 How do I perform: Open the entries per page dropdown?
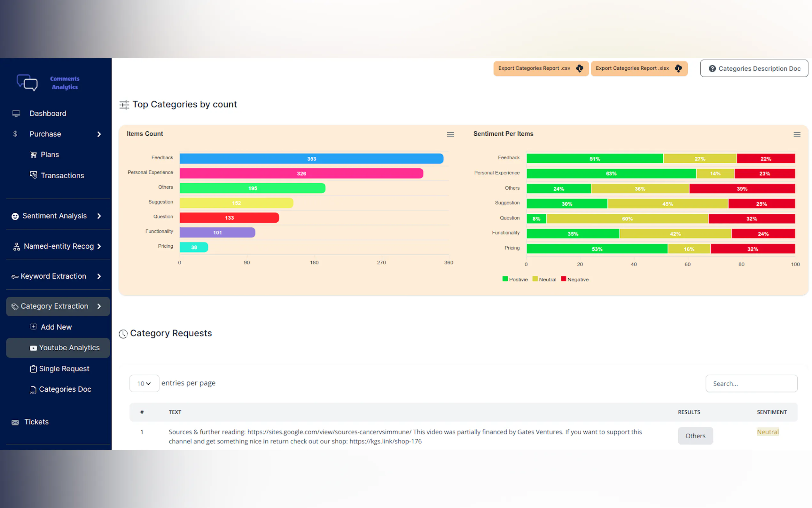click(144, 383)
